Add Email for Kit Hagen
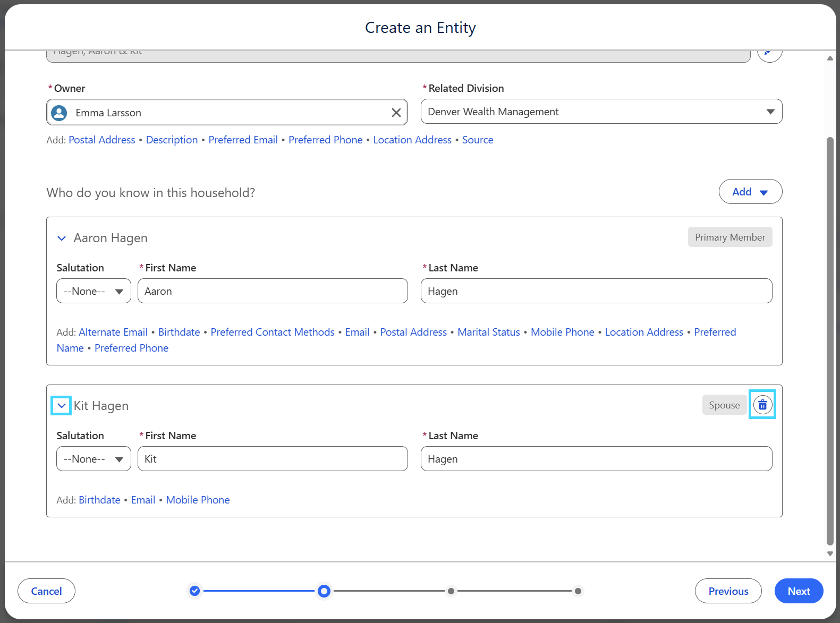The width and height of the screenshot is (840, 623). tap(143, 500)
